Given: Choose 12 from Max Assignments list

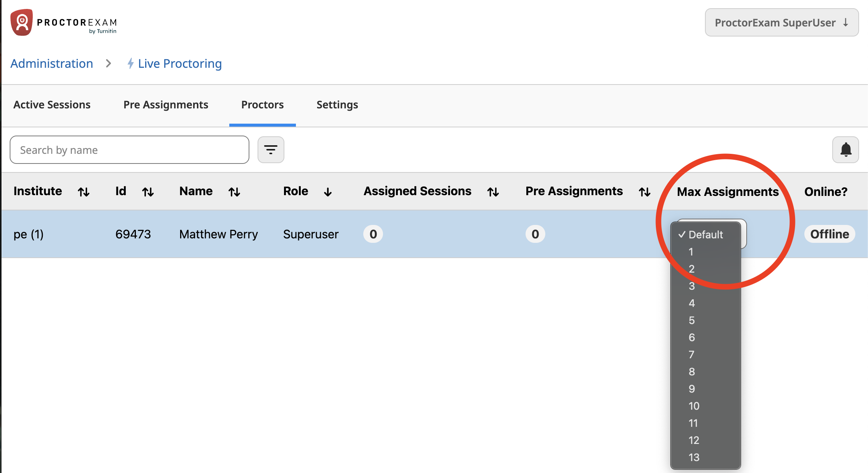Looking at the screenshot, I should point(705,440).
